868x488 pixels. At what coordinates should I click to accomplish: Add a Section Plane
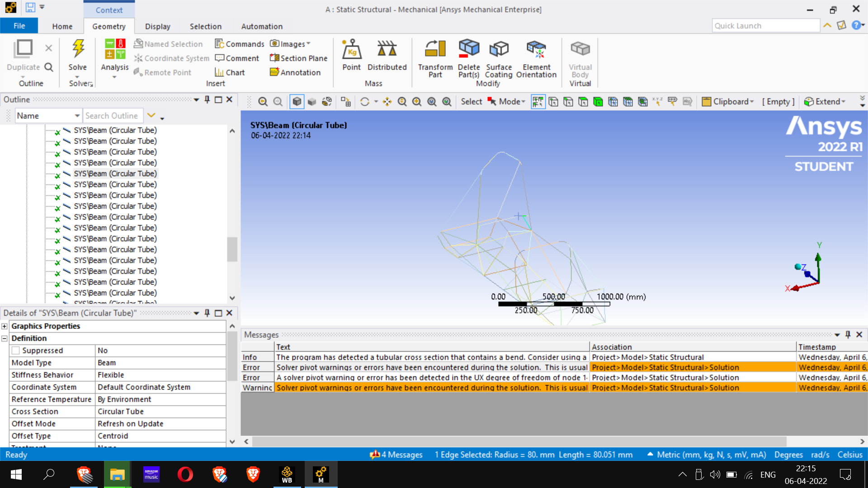click(298, 58)
